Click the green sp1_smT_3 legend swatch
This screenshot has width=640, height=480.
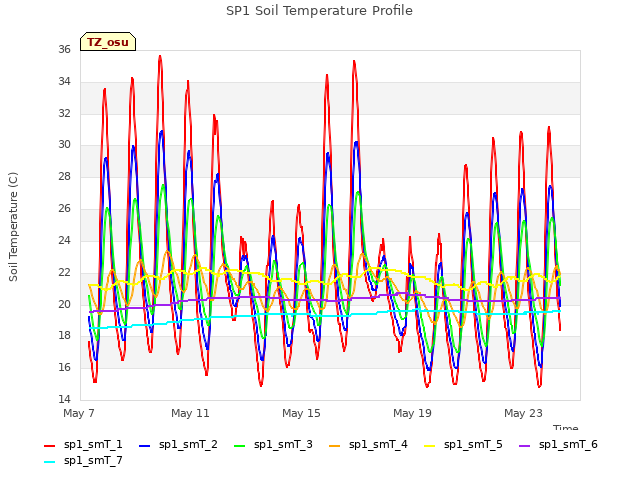[x=240, y=446]
